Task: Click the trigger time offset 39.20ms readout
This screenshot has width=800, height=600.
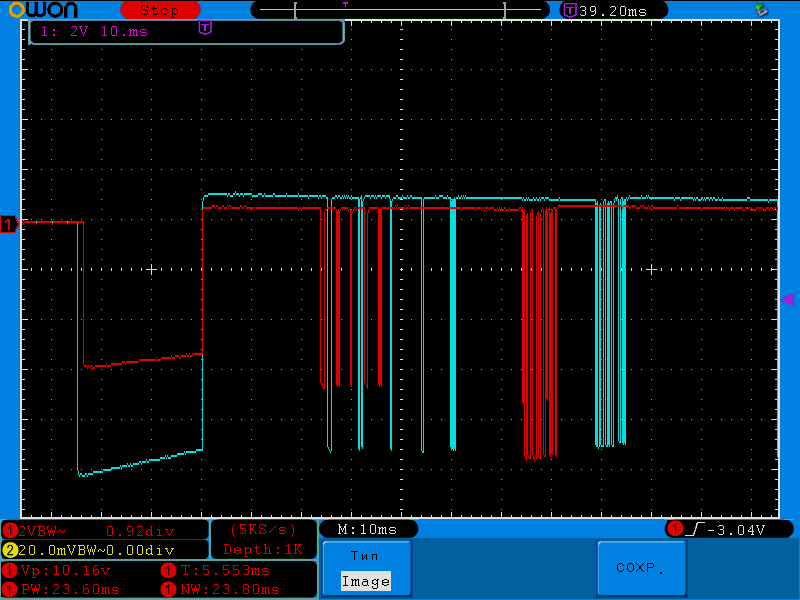Action: [604, 10]
